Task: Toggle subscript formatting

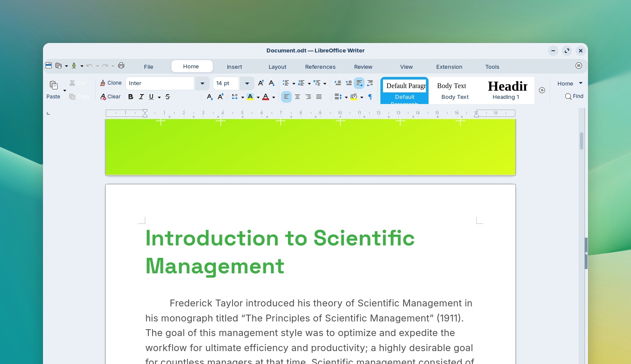Action: 209,97
